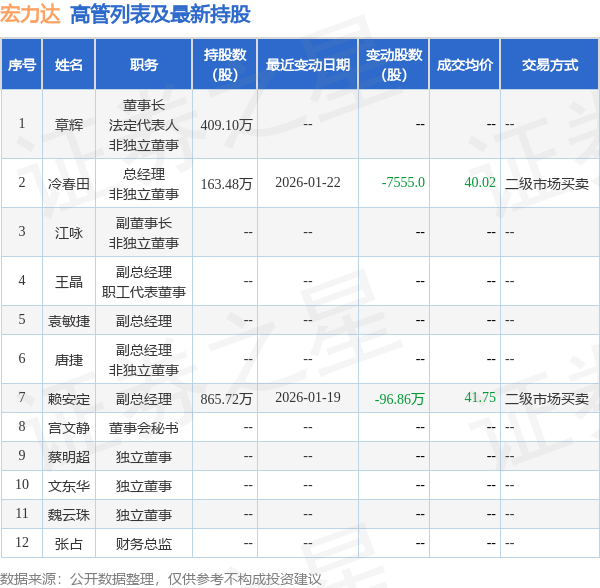Click the name 宫文静
The height and width of the screenshot is (588, 600).
(68, 428)
